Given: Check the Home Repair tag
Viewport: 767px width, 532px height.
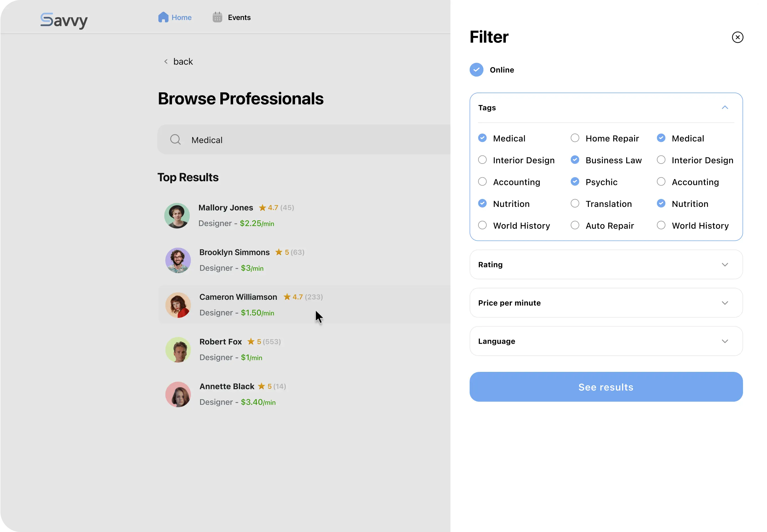Looking at the screenshot, I should click(575, 138).
